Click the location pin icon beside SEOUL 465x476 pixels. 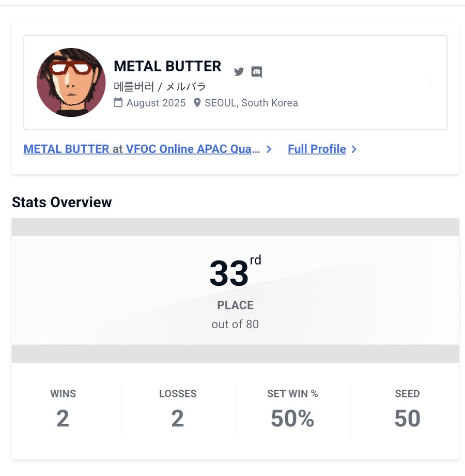coord(197,102)
